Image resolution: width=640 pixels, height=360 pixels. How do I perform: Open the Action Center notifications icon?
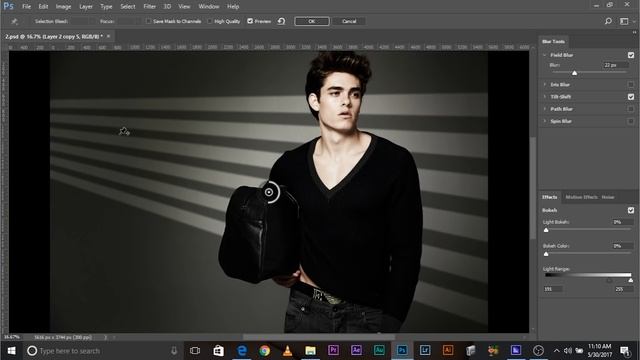624,351
